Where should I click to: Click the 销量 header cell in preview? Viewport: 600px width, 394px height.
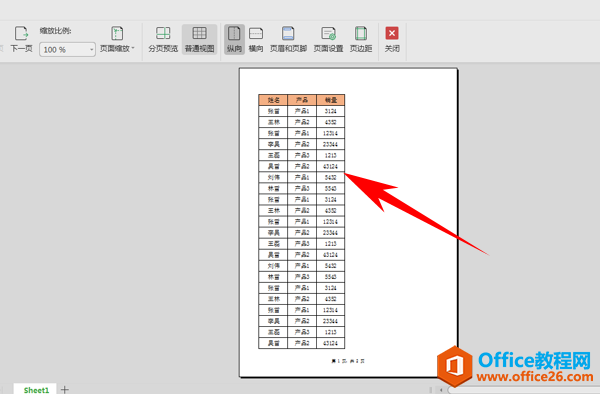tap(331, 100)
